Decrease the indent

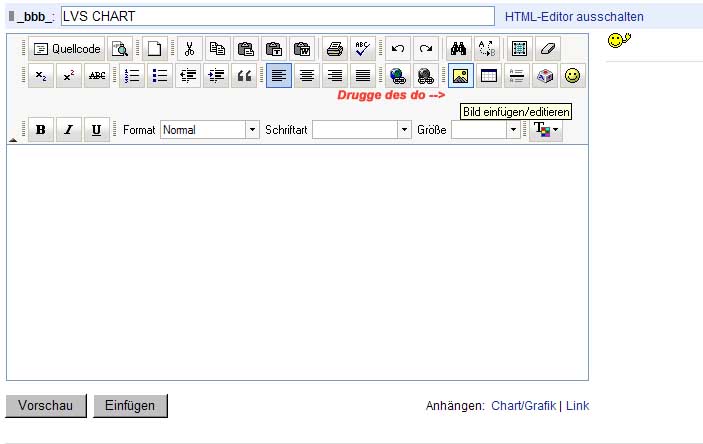[188, 76]
